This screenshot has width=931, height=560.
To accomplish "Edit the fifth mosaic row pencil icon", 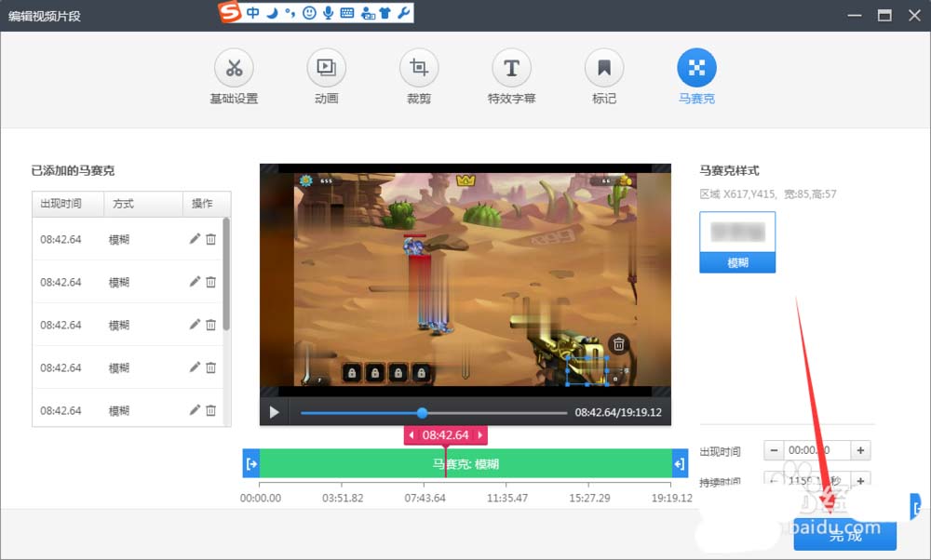I will (195, 409).
